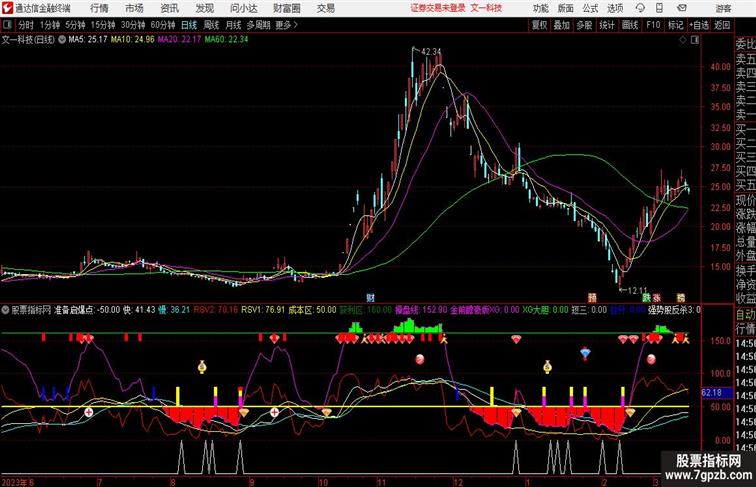Click the 2023年6 date label
The width and height of the screenshot is (756, 487).
tap(18, 482)
